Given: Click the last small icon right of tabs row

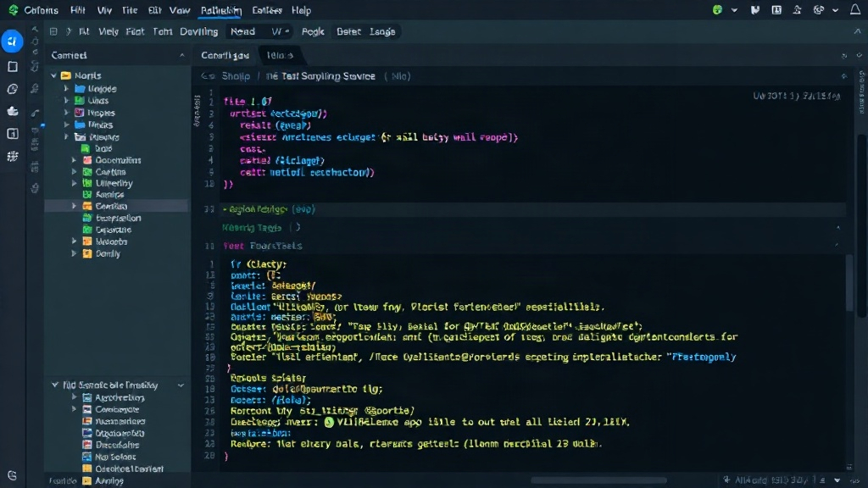Looking at the screenshot, I should pos(860,55).
